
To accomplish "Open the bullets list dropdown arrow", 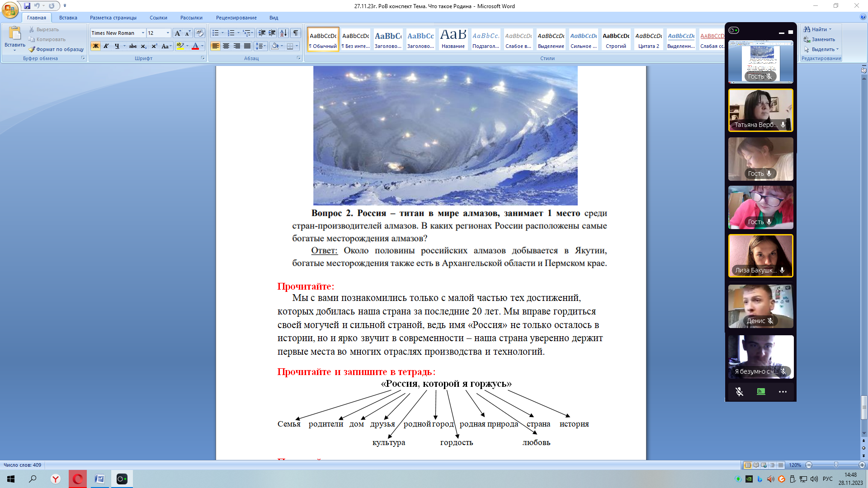I will [x=222, y=33].
